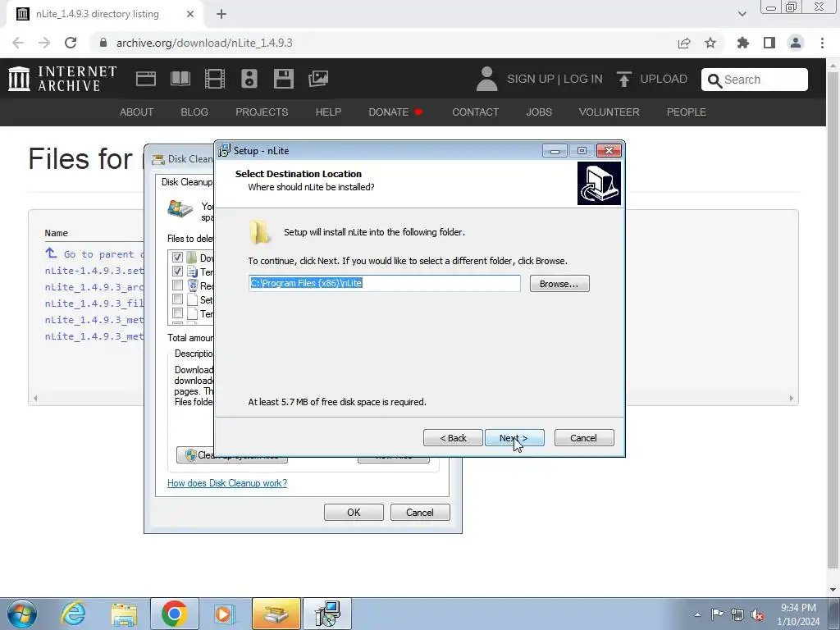Click Chrome back arrow
The height and width of the screenshot is (630, 840).
(x=18, y=43)
